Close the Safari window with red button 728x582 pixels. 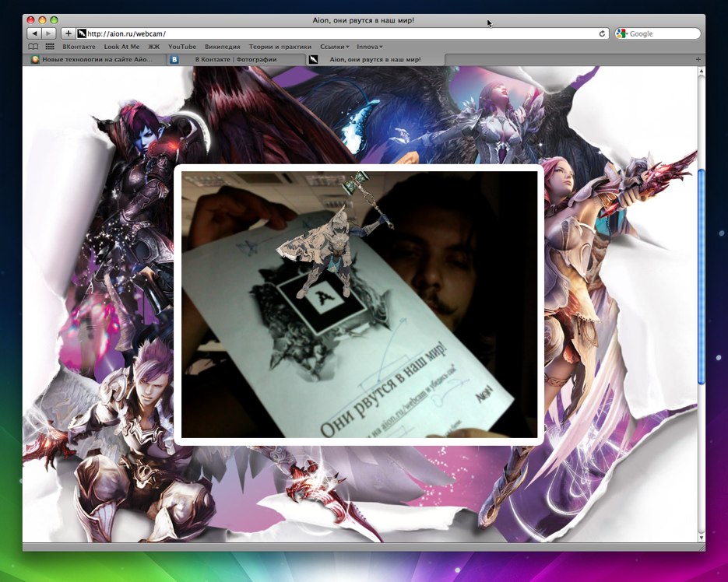point(30,20)
